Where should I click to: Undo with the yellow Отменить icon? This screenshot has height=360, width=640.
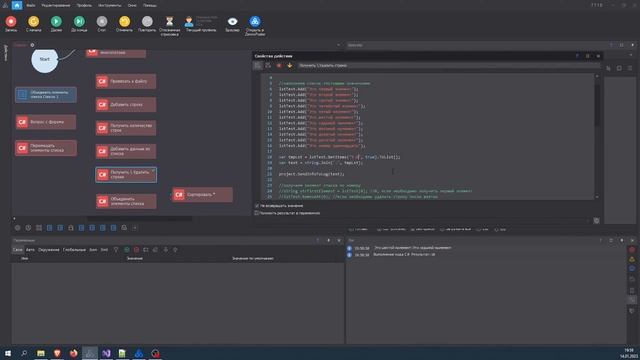(x=124, y=21)
